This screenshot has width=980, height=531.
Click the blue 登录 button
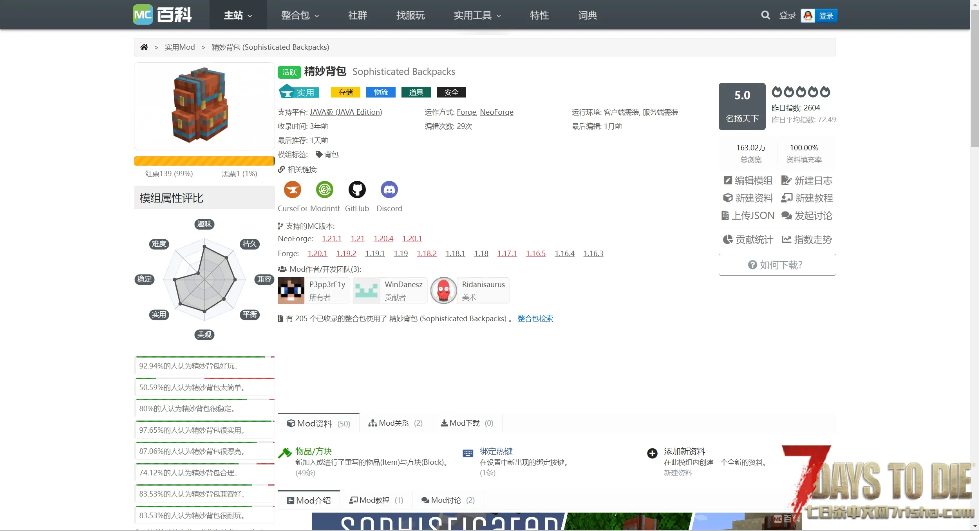click(x=826, y=16)
